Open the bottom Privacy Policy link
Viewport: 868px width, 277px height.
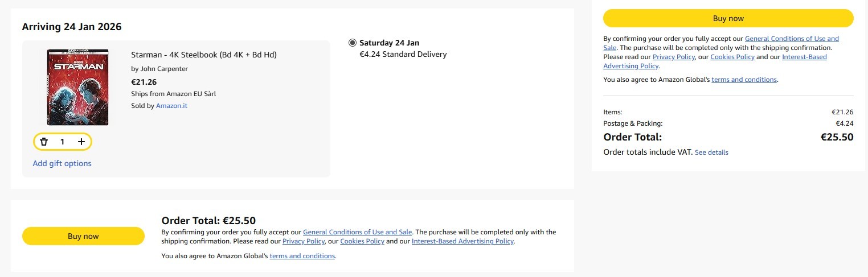pyautogui.click(x=304, y=241)
